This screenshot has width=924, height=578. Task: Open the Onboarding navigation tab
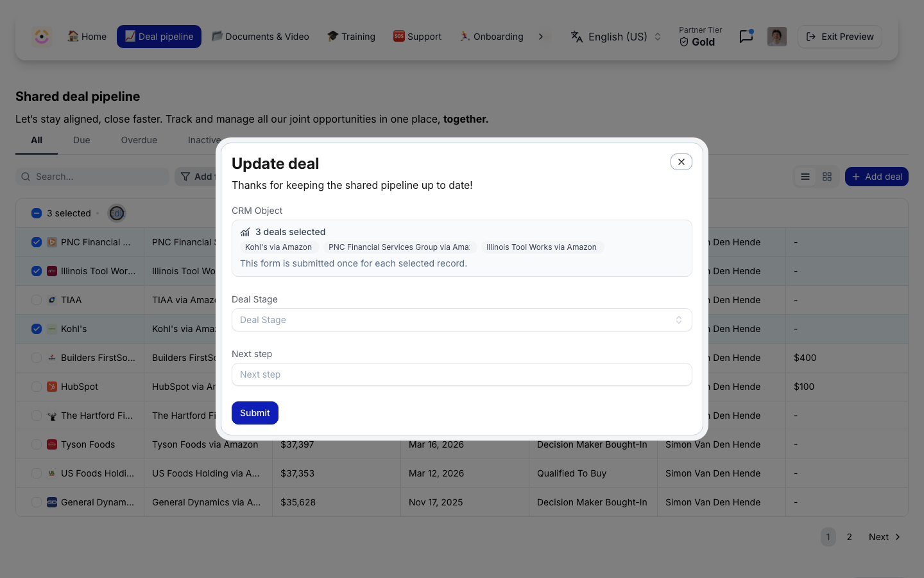point(492,37)
